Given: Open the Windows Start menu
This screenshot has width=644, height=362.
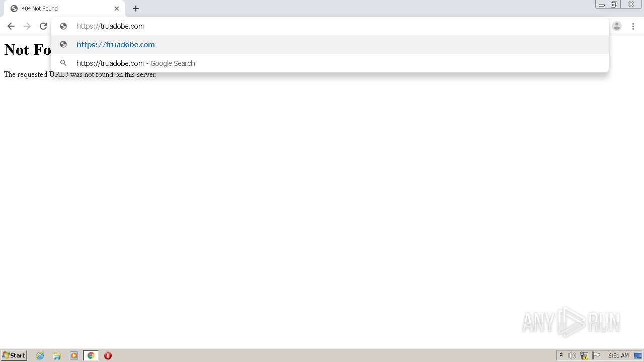Looking at the screenshot, I should [x=14, y=355].
